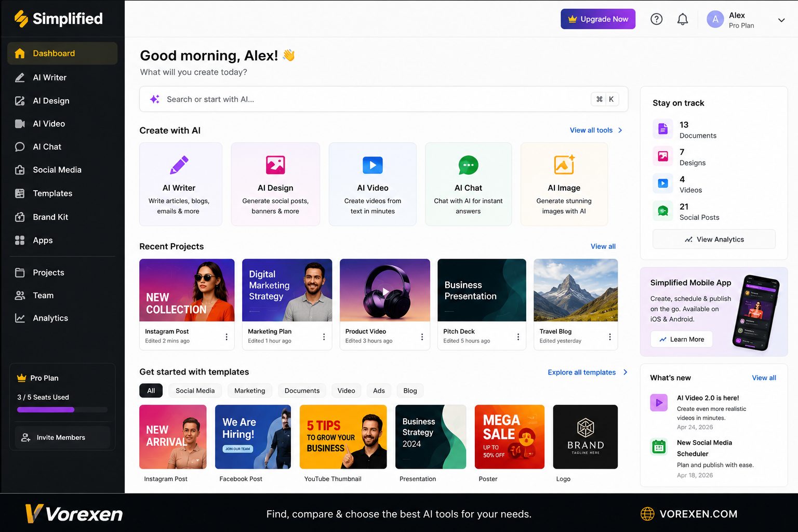Open Brand Kit in the sidebar
Image resolution: width=798 pixels, height=532 pixels.
pyautogui.click(x=62, y=217)
